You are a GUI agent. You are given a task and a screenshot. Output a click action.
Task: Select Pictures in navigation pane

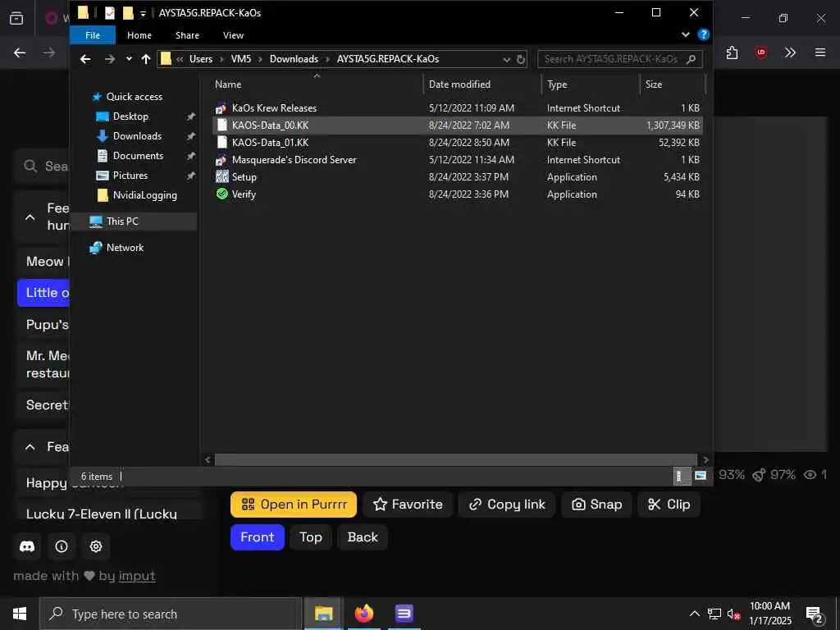click(130, 176)
